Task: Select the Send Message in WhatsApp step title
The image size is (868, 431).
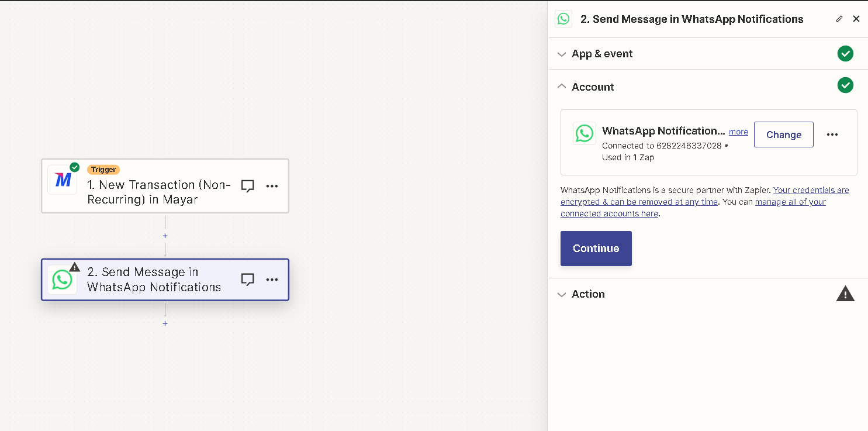Action: tap(154, 280)
